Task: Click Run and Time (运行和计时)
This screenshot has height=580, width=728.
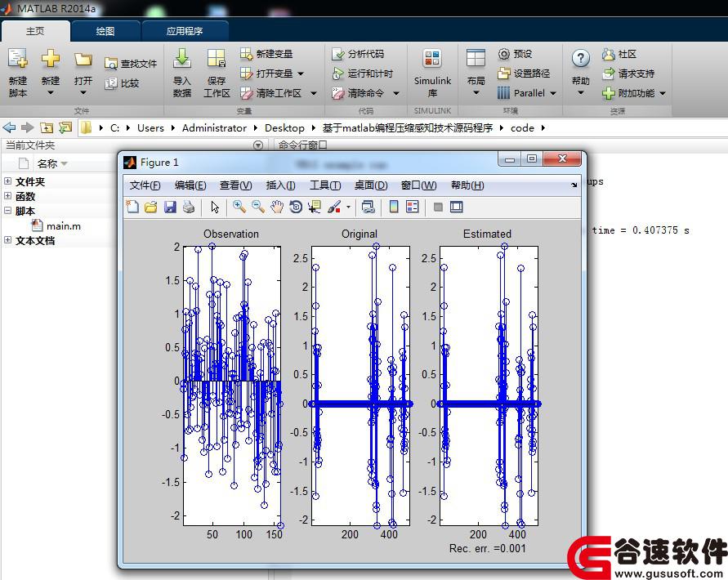Action: (363, 74)
